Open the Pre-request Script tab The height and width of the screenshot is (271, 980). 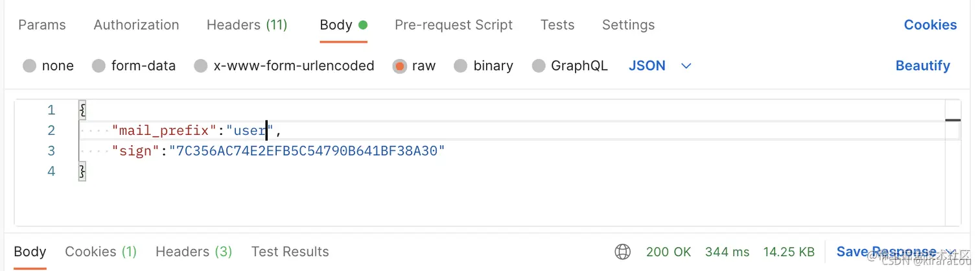tap(454, 25)
